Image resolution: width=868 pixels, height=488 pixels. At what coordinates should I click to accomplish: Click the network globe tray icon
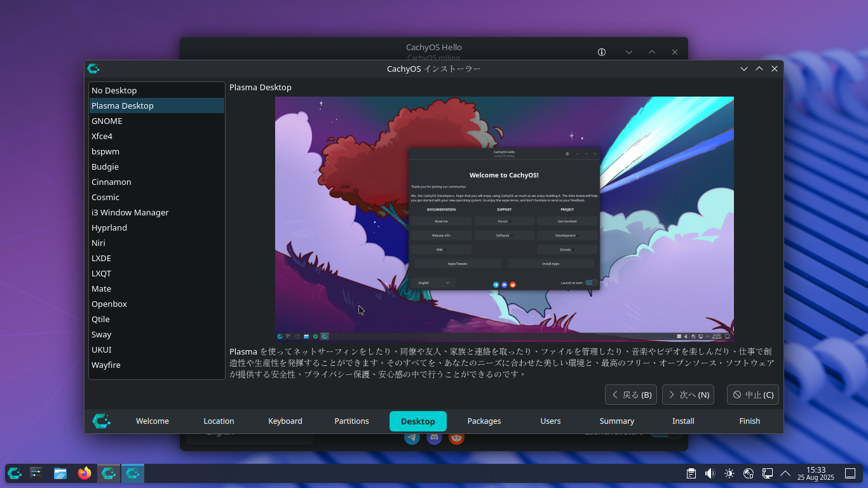(x=749, y=473)
